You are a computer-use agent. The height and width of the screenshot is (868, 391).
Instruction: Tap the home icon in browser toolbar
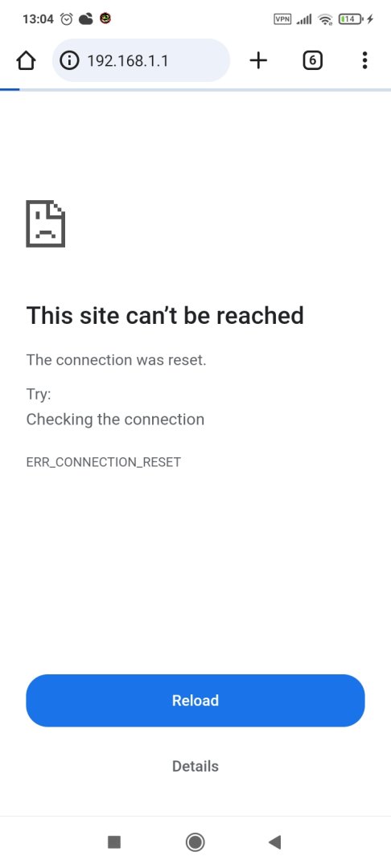pos(26,60)
